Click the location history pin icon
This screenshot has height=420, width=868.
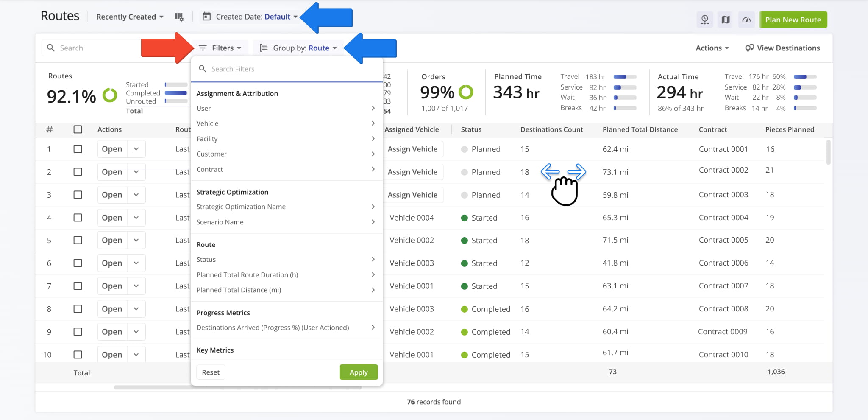[705, 20]
